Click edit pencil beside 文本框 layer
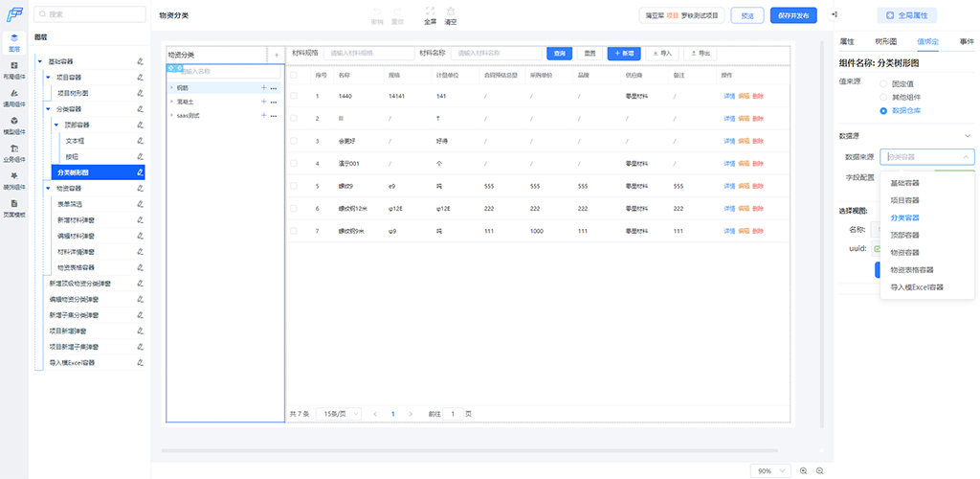980x479 pixels. pos(140,141)
